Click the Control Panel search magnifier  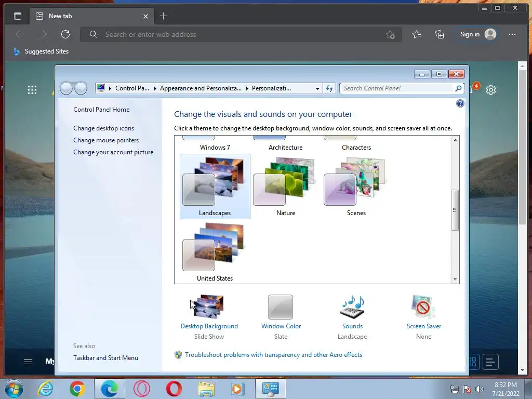(x=458, y=88)
